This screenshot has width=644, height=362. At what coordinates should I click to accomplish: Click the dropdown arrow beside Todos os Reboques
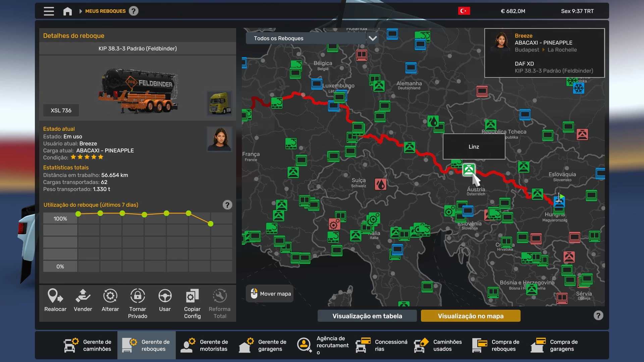coord(373,38)
